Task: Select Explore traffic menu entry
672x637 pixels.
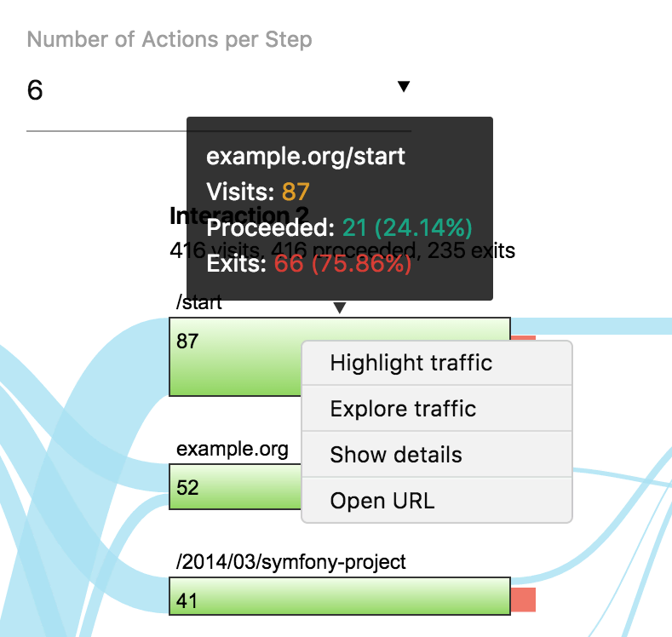Action: [403, 409]
